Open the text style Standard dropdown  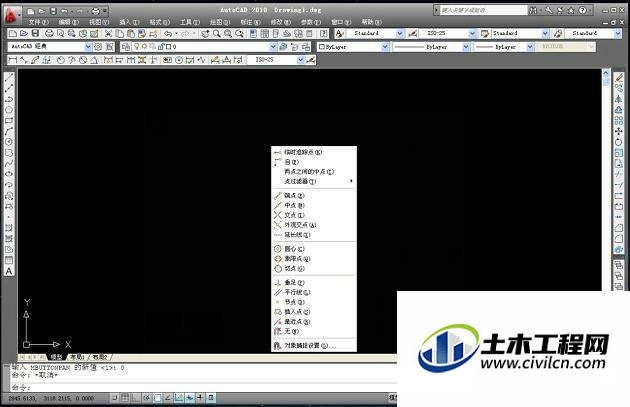400,34
